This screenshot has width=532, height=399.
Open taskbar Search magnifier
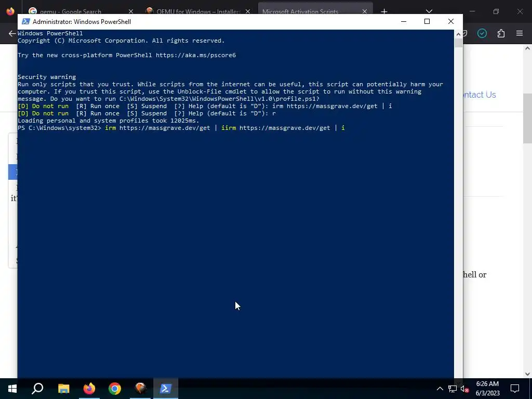[x=37, y=389]
